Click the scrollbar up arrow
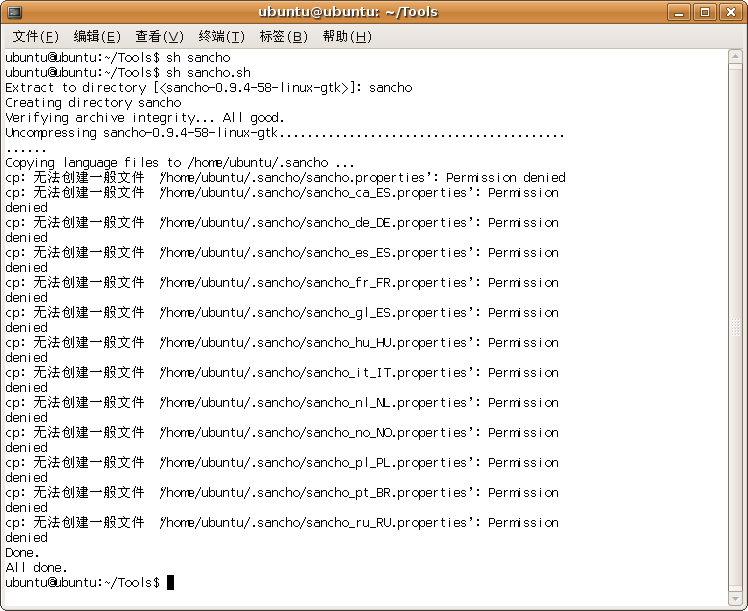Image resolution: width=748 pixels, height=611 pixels. point(735,56)
